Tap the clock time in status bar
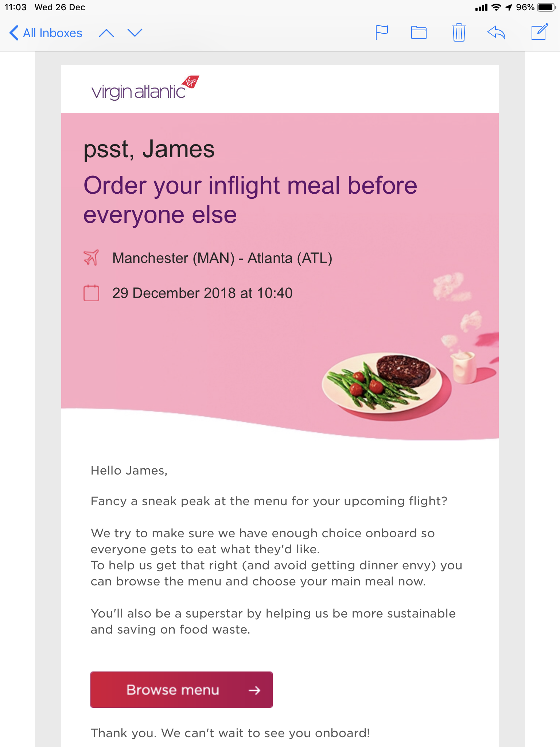 15,7
